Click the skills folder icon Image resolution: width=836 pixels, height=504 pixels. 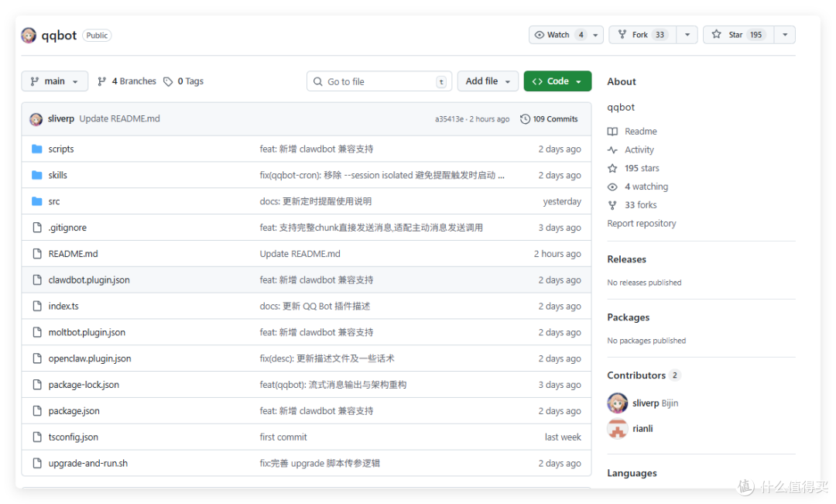point(37,175)
